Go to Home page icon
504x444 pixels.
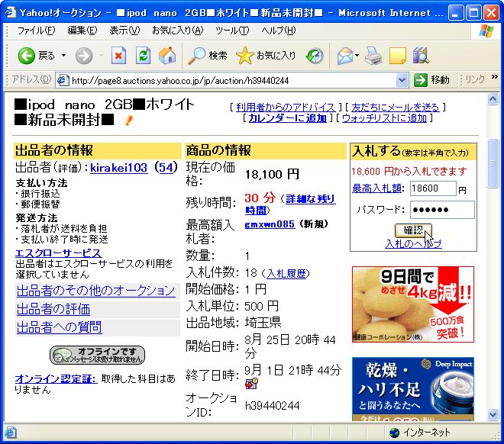[x=167, y=56]
